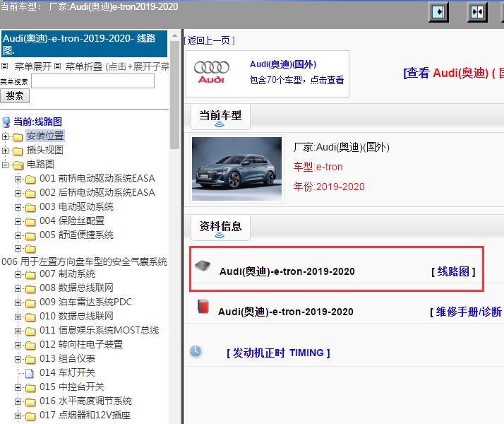
Task: Select tree item 014 车灯开关
Action: point(67,373)
